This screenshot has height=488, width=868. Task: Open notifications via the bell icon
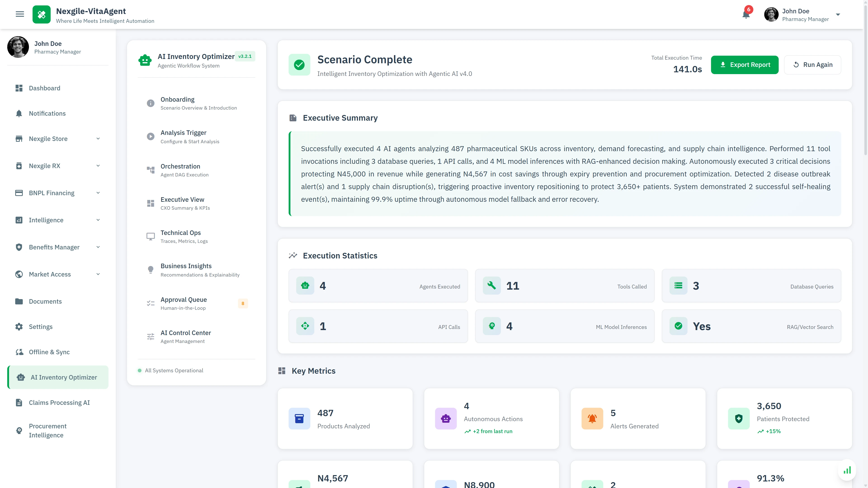pyautogui.click(x=746, y=14)
